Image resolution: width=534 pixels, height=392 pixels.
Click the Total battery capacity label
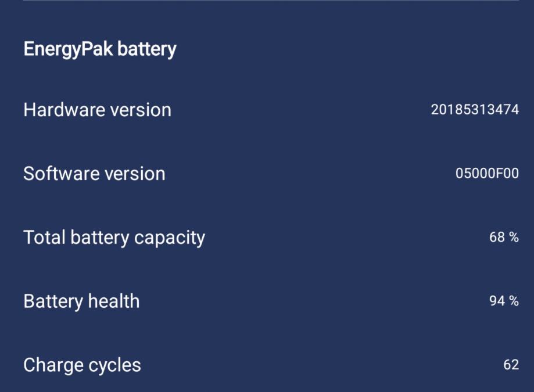tap(114, 238)
